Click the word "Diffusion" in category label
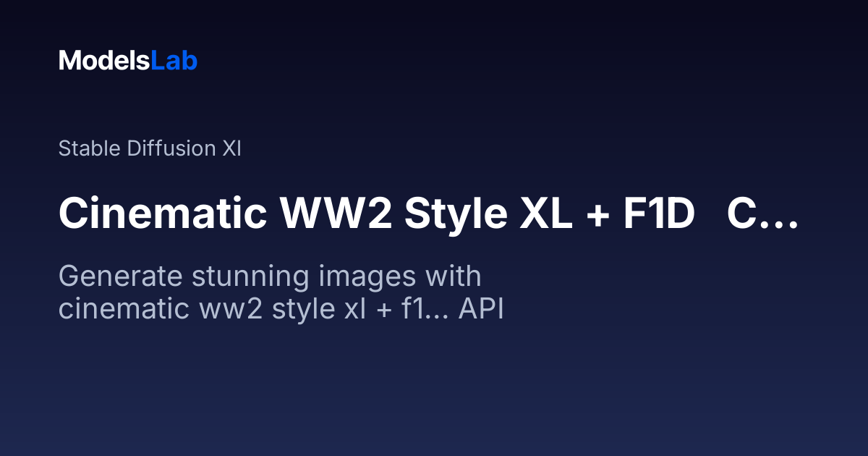This screenshot has width=868, height=456. [x=171, y=148]
